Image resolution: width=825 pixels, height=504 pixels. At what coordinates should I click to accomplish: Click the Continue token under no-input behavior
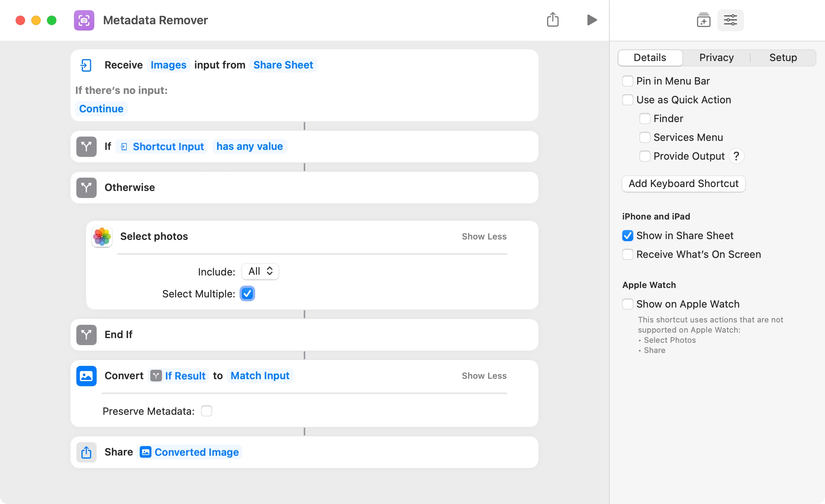tap(101, 108)
